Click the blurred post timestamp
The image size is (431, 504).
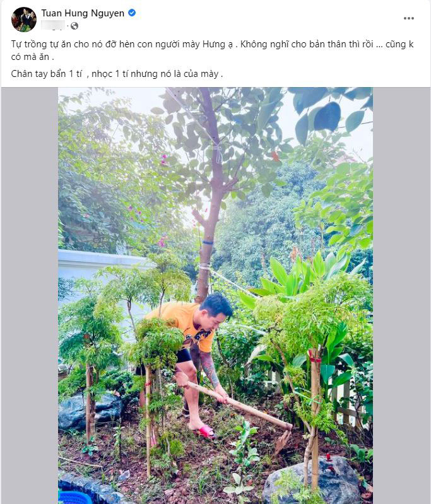[53, 25]
